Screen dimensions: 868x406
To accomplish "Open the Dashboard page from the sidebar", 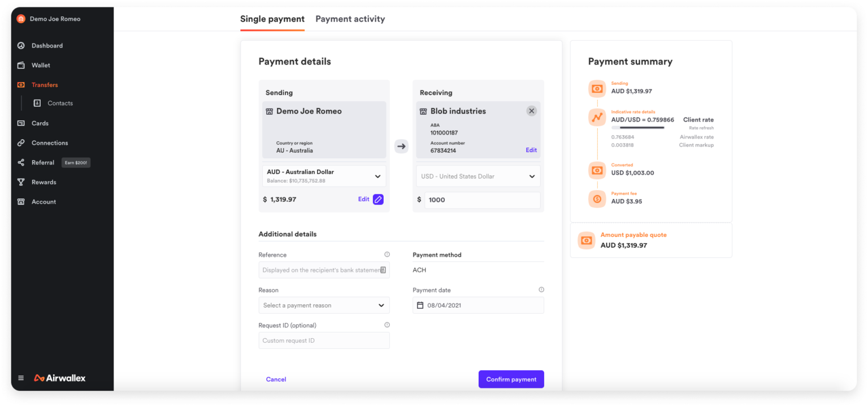I will [47, 45].
